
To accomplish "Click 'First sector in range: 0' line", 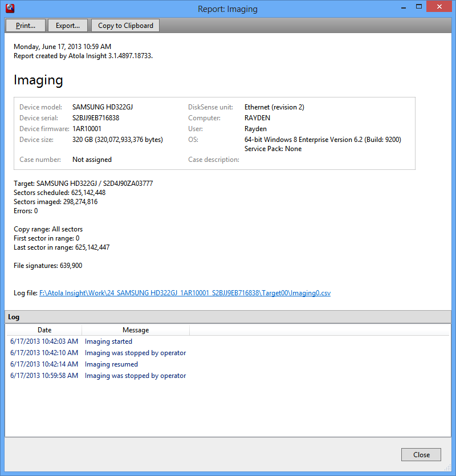I will [x=46, y=238].
